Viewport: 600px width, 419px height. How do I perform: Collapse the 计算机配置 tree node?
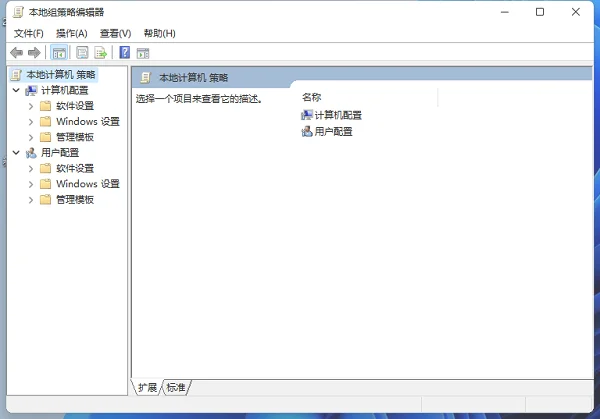[16, 90]
